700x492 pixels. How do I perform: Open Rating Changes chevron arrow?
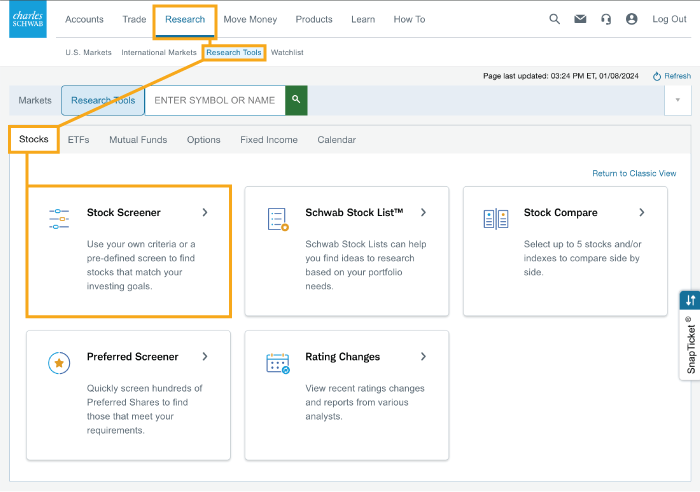(x=423, y=356)
